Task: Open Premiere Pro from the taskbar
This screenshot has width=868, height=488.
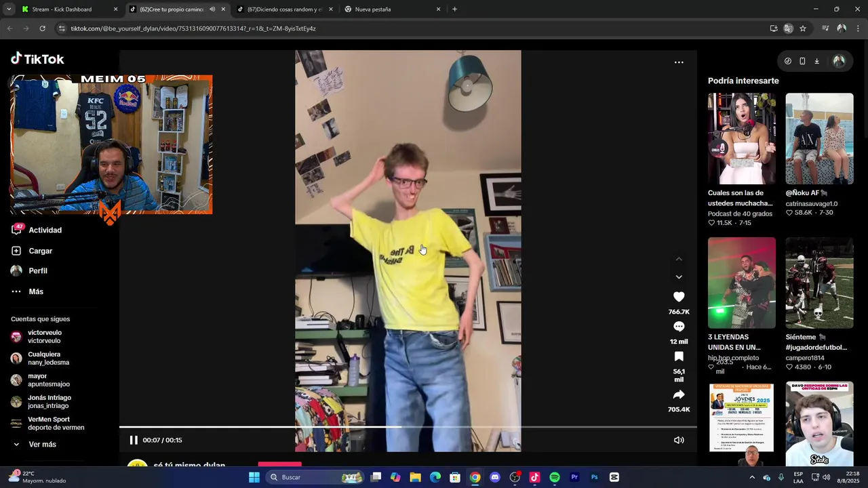Action: point(574,477)
